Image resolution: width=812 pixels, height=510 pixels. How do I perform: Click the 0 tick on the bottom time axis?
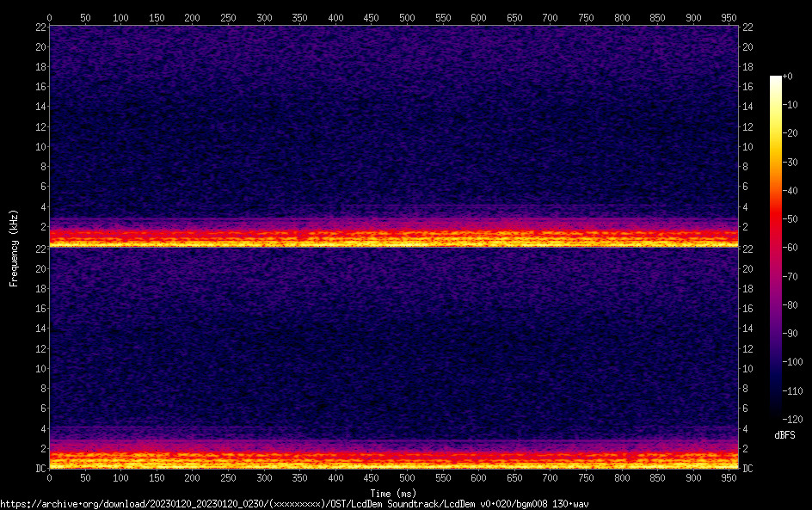pos(49,477)
